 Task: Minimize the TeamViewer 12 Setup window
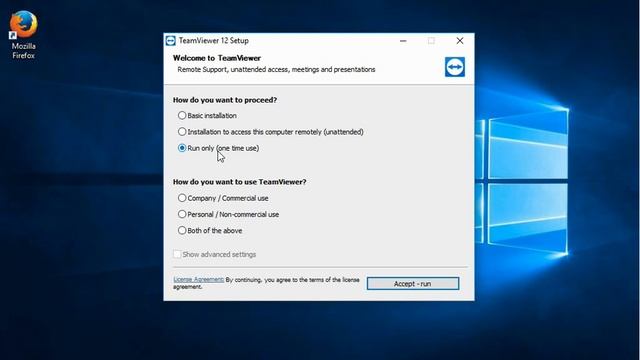click(x=403, y=41)
